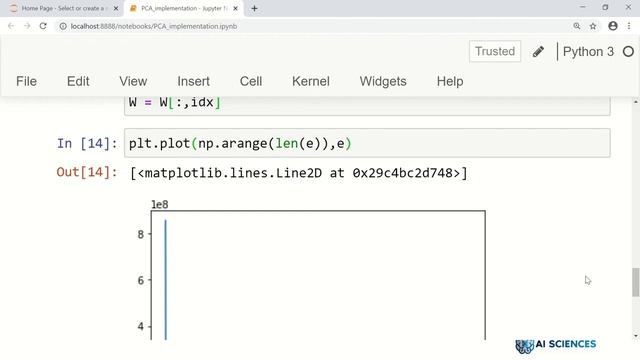Click into the plt.plot code cell
This screenshot has height=360, width=640.
[x=367, y=143]
